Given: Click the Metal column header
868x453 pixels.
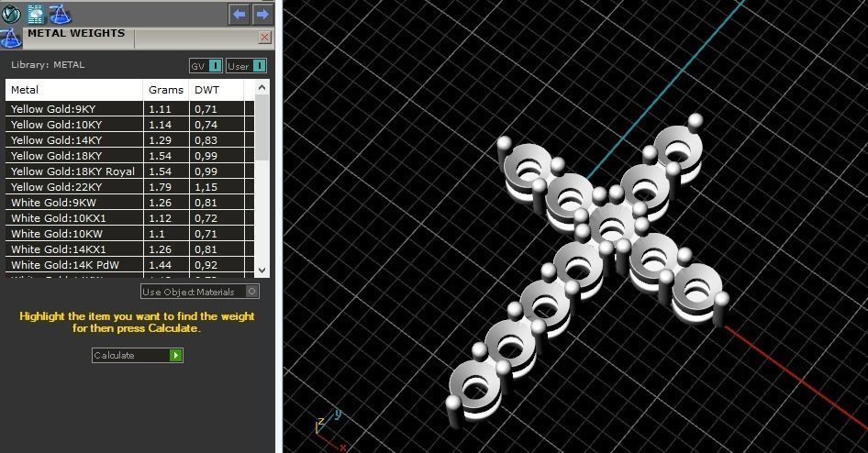Looking at the screenshot, I should pyautogui.click(x=74, y=90).
